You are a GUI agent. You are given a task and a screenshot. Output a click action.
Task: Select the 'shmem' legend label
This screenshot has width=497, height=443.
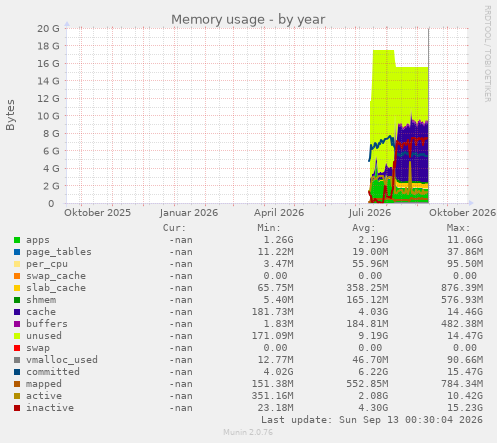(41, 300)
